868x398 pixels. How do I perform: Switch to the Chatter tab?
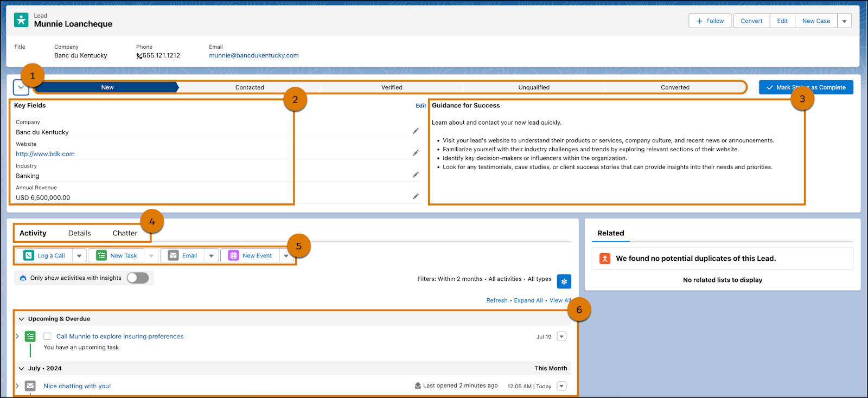coord(125,233)
